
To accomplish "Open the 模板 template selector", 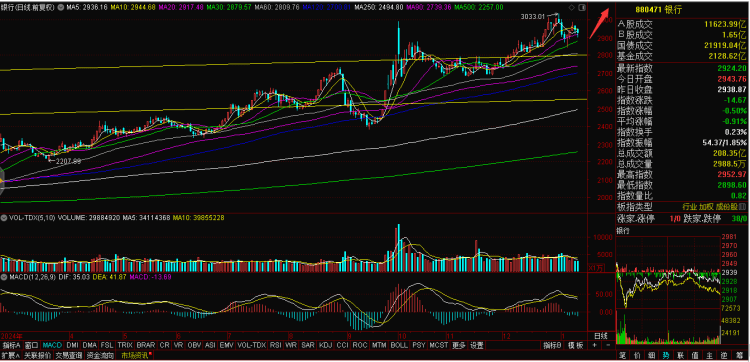I will (x=575, y=345).
